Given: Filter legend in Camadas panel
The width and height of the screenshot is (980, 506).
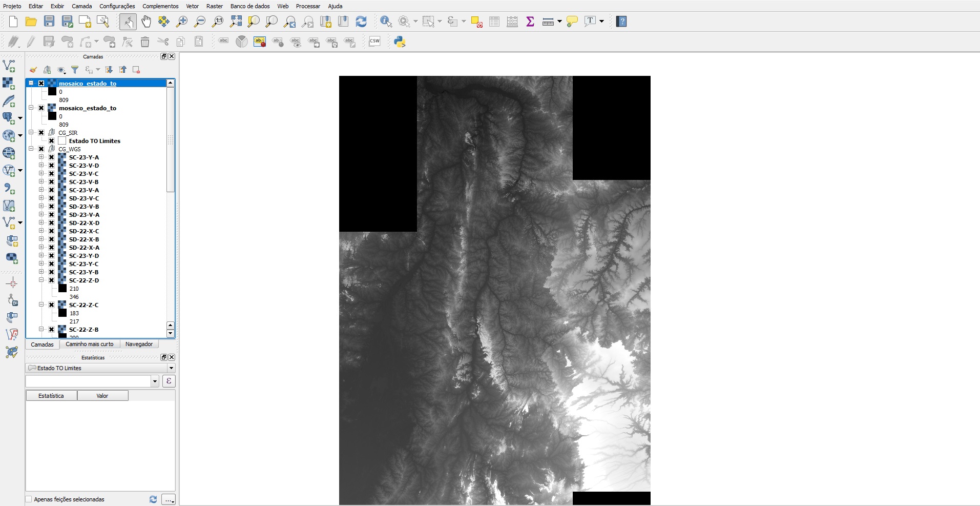Looking at the screenshot, I should click(x=75, y=70).
